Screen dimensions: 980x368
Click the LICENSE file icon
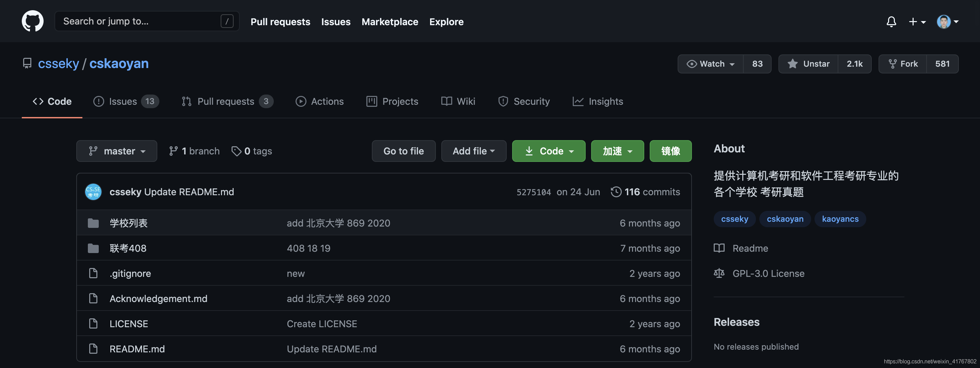click(x=93, y=323)
